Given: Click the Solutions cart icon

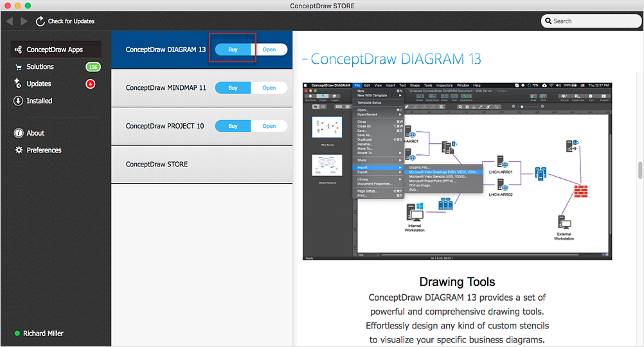Looking at the screenshot, I should pyautogui.click(x=19, y=67).
